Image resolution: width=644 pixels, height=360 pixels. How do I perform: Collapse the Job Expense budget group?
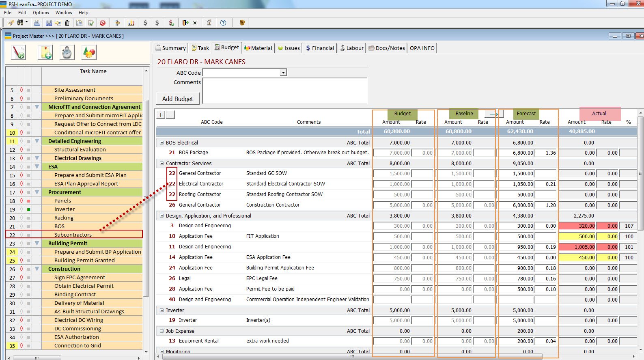coord(162,331)
